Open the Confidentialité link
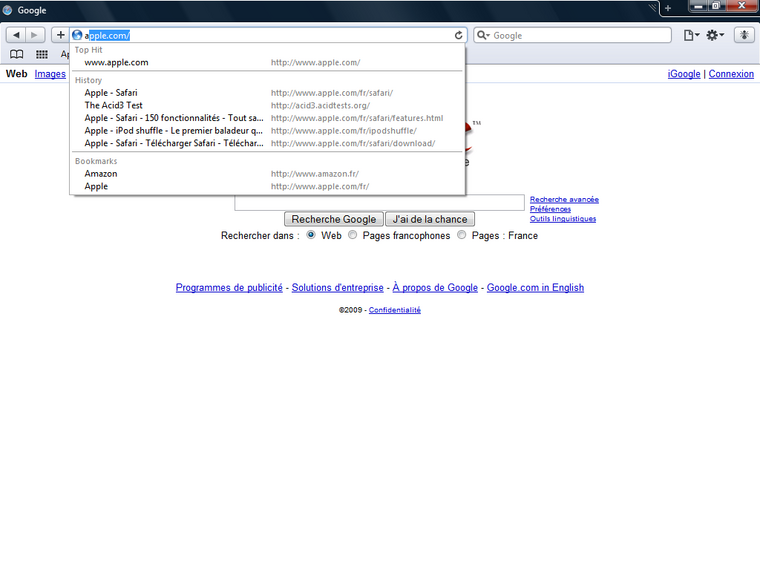 click(395, 310)
